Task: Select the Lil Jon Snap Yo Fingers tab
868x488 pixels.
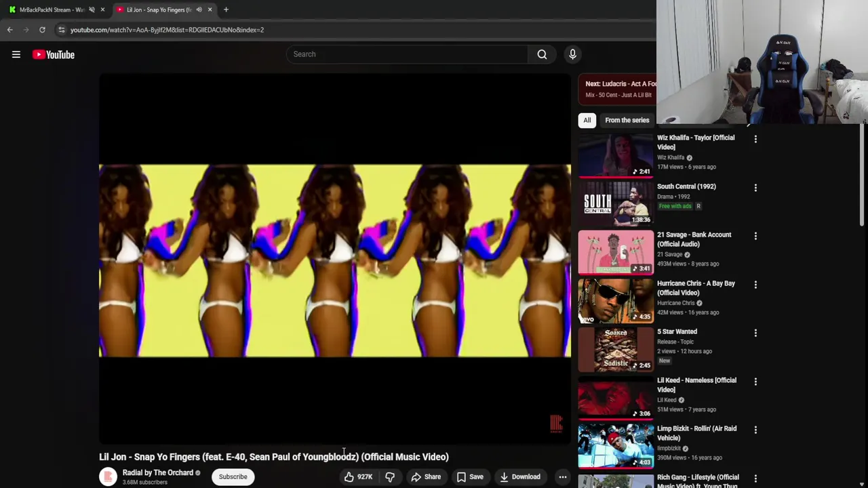Action: coord(163,9)
